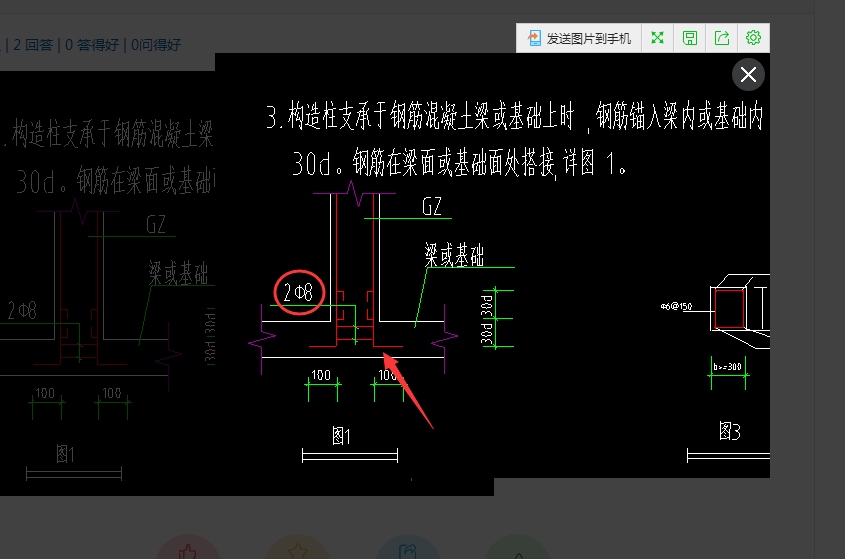Click the star favorite icon at bottom

pyautogui.click(x=297, y=550)
